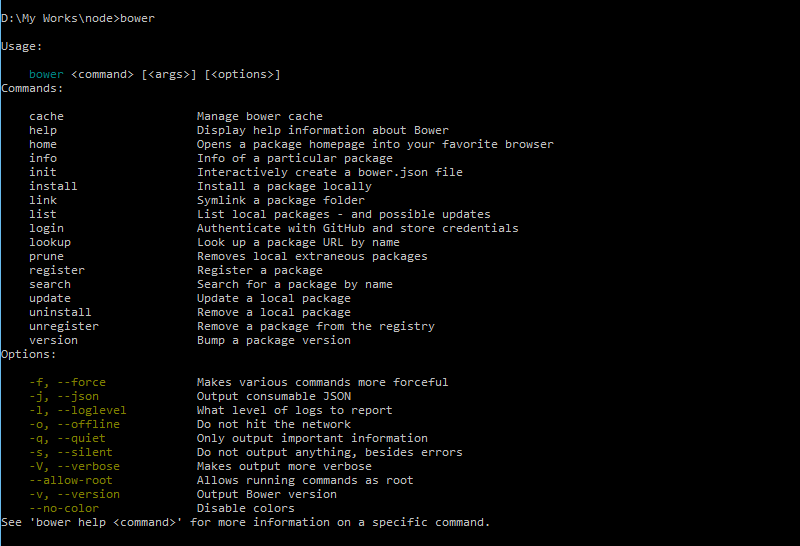Click the prompt line 'D:\My Works\node>bower'

coord(78,18)
